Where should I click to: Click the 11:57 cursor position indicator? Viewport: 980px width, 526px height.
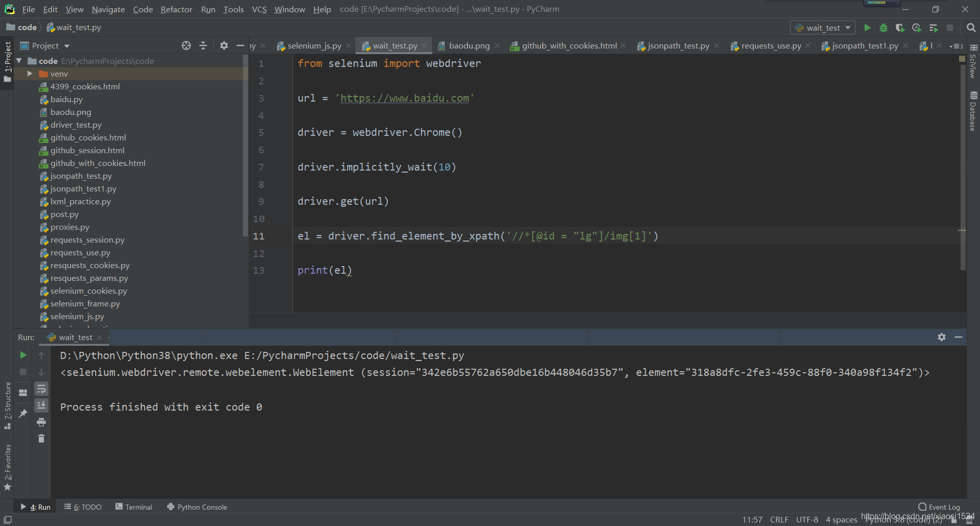point(752,519)
